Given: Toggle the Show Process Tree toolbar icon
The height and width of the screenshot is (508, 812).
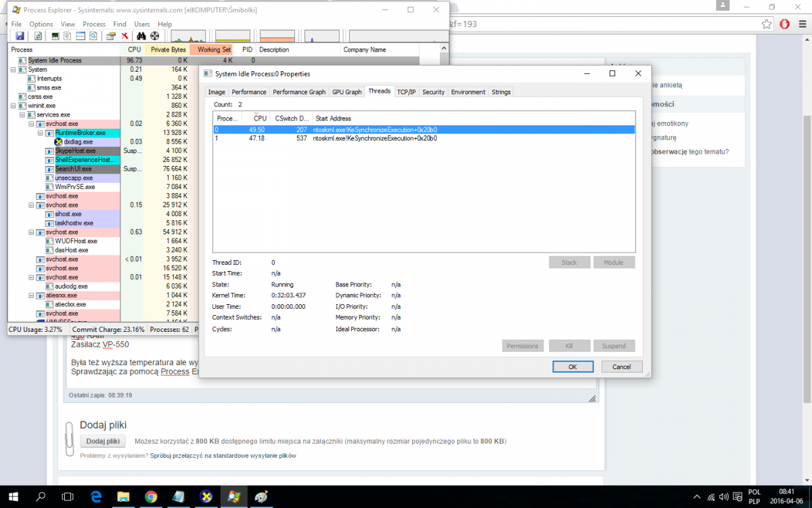Looking at the screenshot, I should (x=68, y=36).
